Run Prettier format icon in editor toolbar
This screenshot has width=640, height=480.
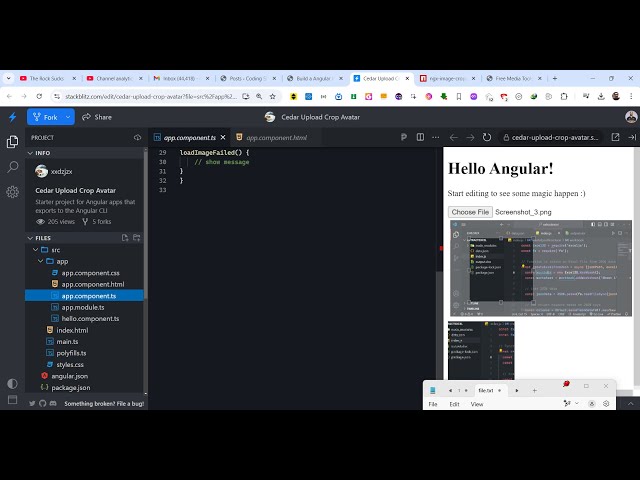(x=404, y=137)
